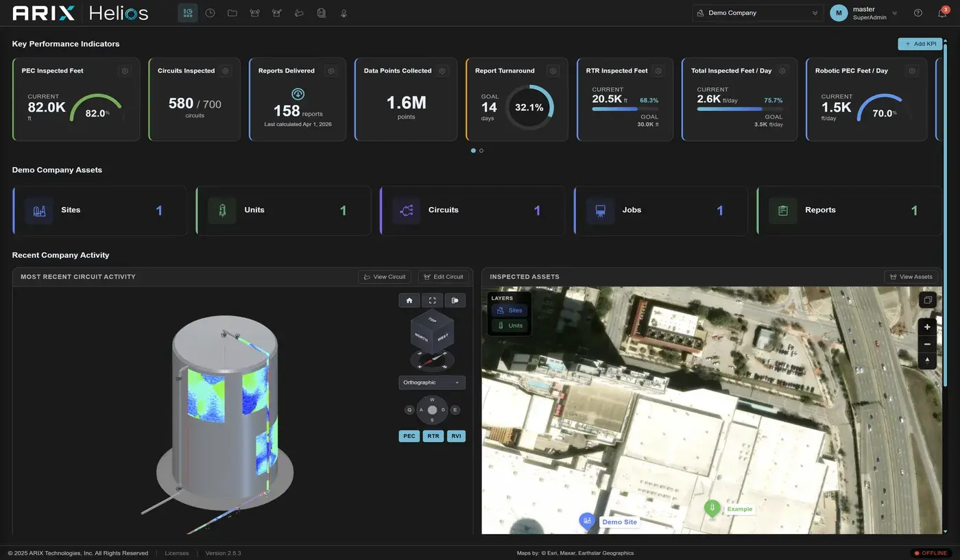Open the Orthographic projection dropdown
960x560 pixels.
[432, 382]
